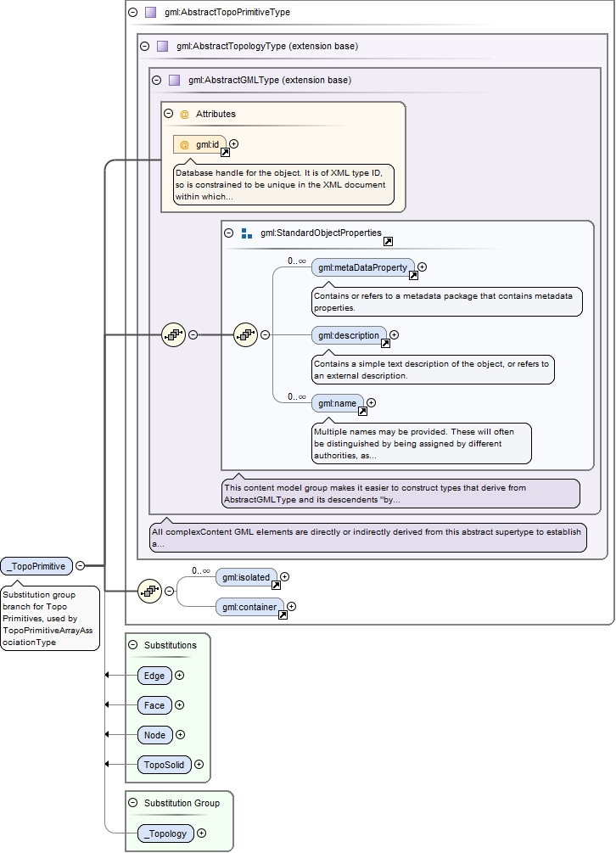Click the annotation starting 'All complexContent GML elements'
This screenshot has height=853, width=616.
pos(368,537)
